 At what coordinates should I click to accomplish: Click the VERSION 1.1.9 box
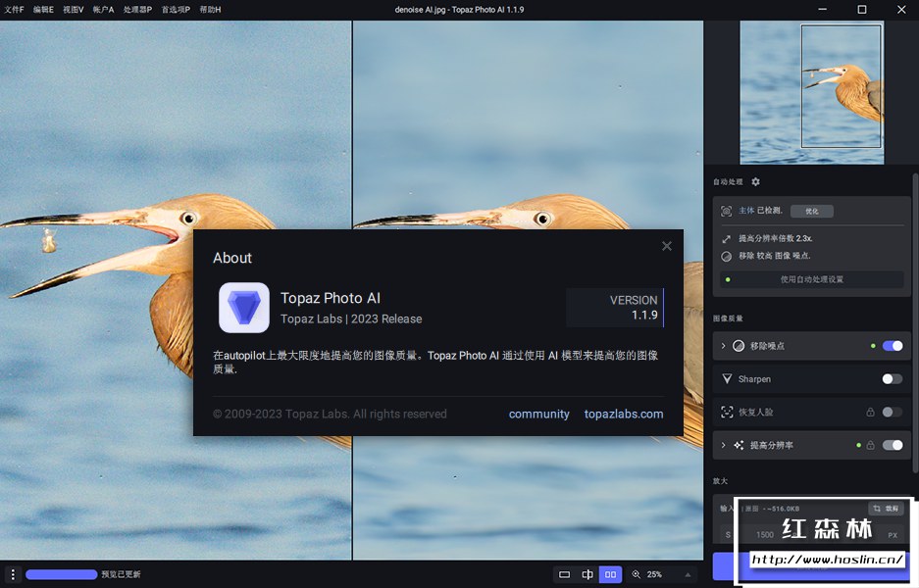pos(615,308)
